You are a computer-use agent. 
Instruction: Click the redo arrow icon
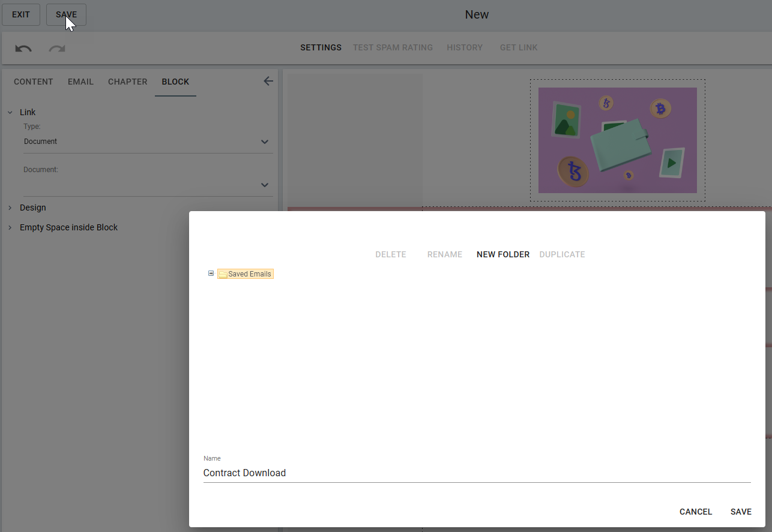tap(57, 49)
